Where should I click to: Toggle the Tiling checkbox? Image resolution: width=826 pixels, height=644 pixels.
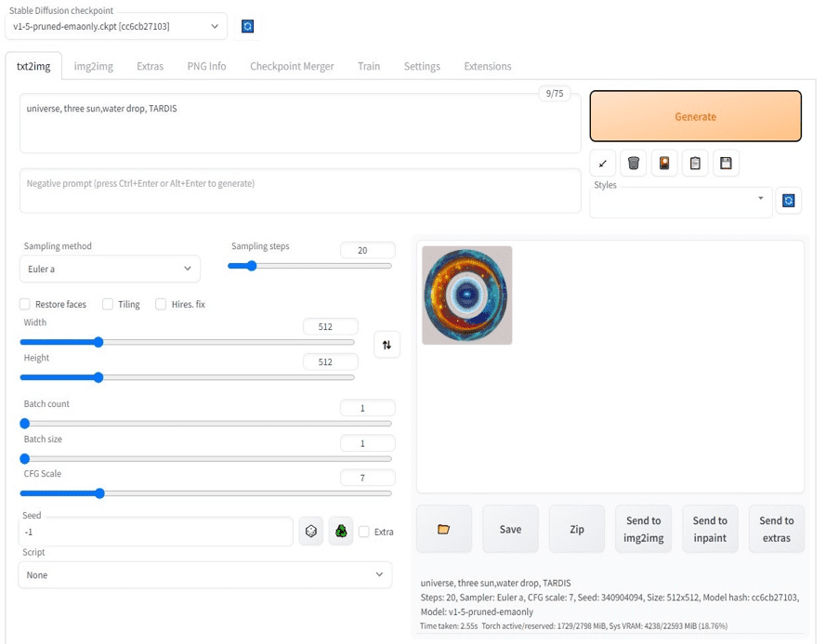point(108,304)
